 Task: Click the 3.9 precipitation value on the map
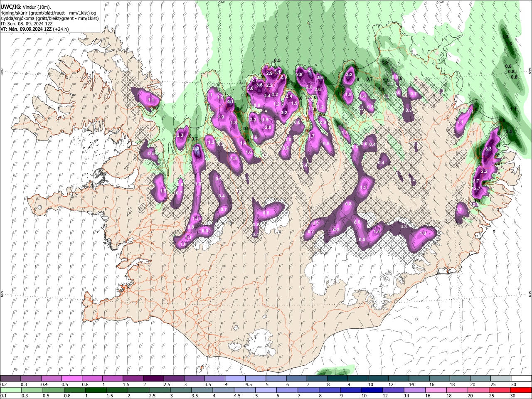320,77
